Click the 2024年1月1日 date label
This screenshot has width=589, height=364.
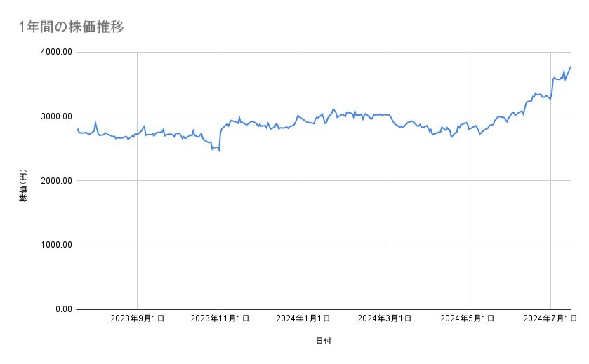[302, 319]
